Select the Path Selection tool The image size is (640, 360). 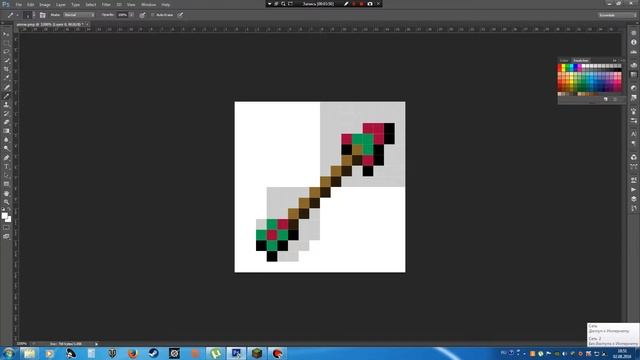(6, 176)
